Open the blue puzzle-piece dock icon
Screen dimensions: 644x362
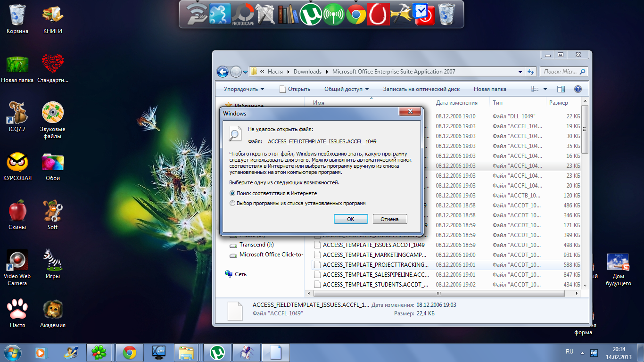tap(221, 14)
